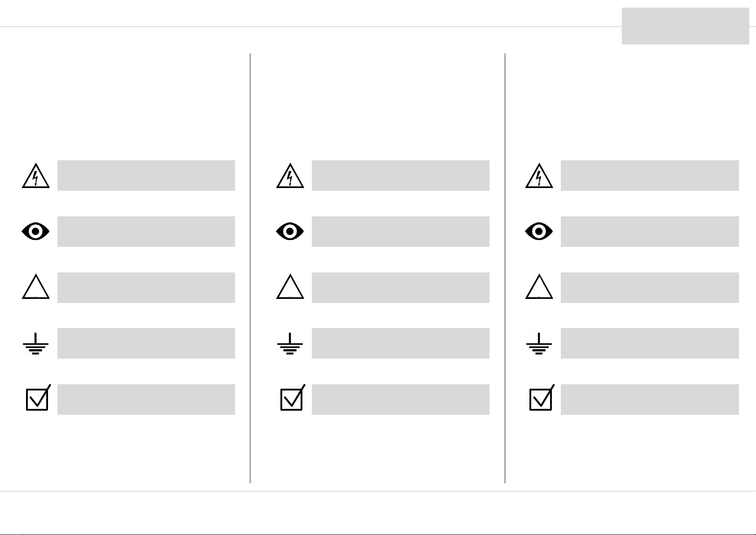
Task: Select the empty caution triangle in left column
Action: (x=36, y=287)
